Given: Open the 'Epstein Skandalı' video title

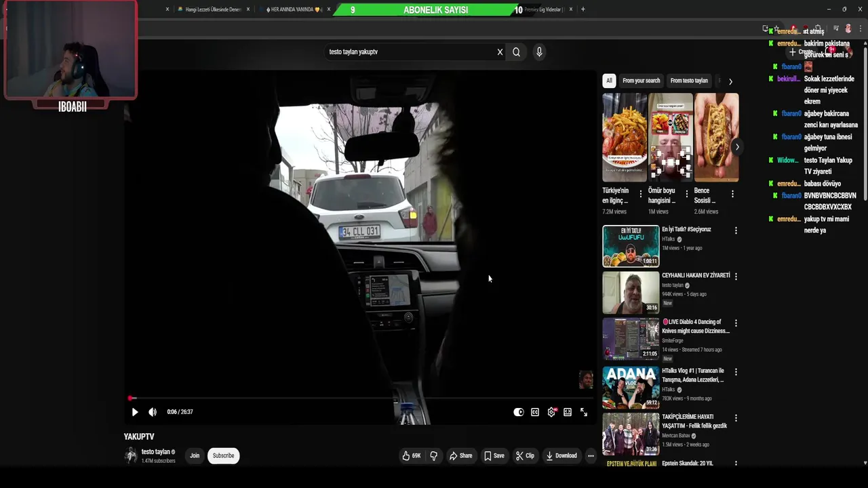Looking at the screenshot, I should pyautogui.click(x=688, y=464).
